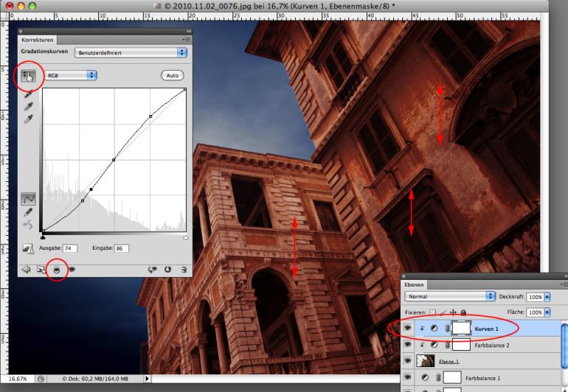This screenshot has width=568, height=392.
Task: Toggle lock transparent pixels in Fixieren
Action: tap(432, 312)
